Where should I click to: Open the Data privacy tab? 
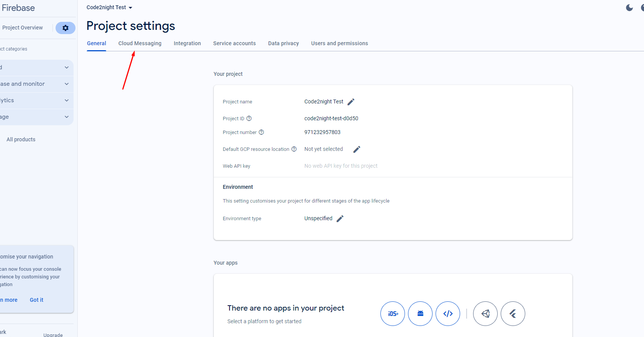click(x=283, y=43)
